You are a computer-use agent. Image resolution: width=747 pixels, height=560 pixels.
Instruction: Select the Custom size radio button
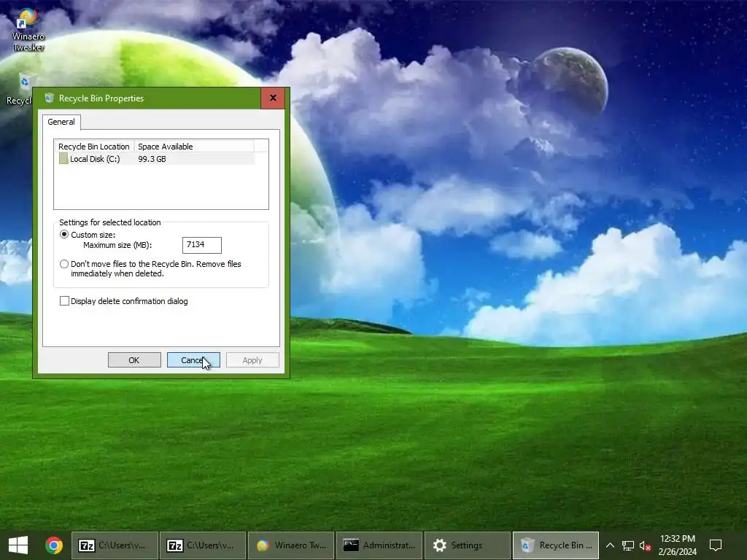click(64, 235)
